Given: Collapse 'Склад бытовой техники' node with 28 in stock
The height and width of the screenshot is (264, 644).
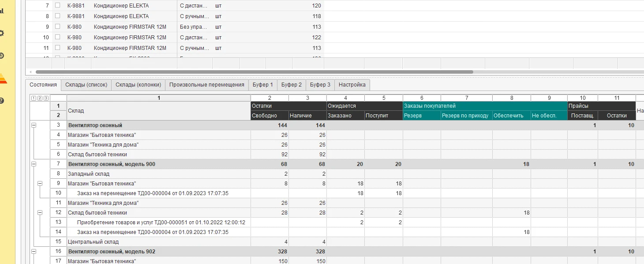Looking at the screenshot, I should 40,213.
